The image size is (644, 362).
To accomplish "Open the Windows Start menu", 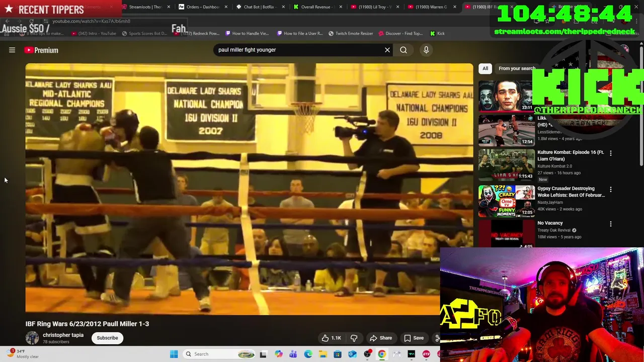I will (174, 354).
